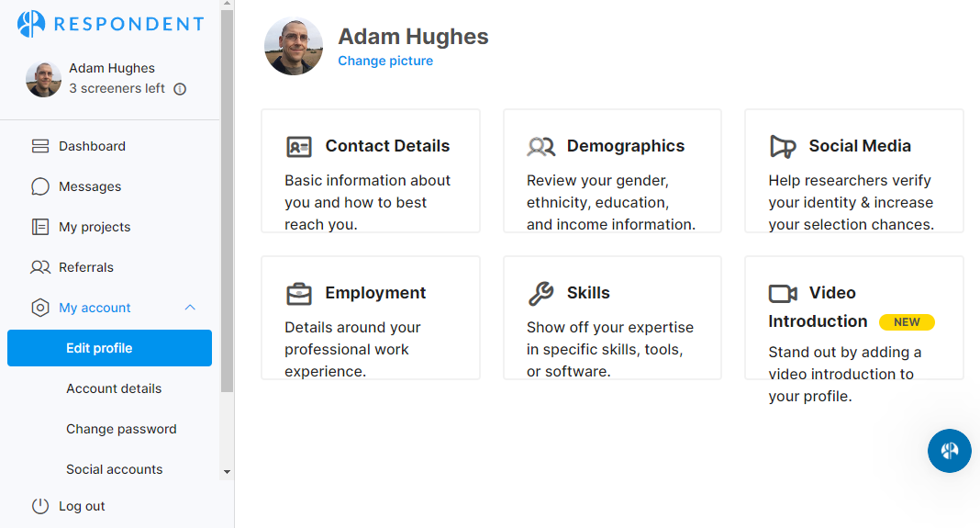Click Adam Hughes' large profile photo
This screenshot has width=980, height=528.
point(294,46)
